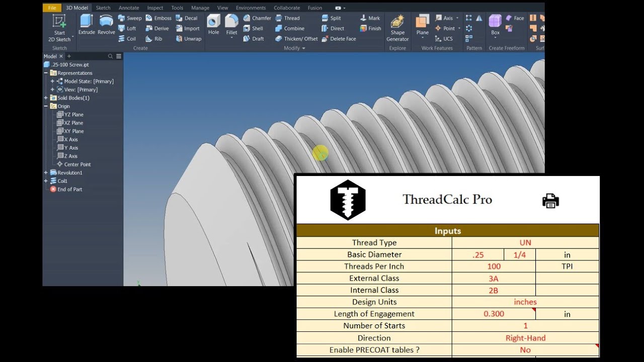Viewport: 644px width, 362px height.
Task: Select the Mark tool
Action: (x=370, y=18)
